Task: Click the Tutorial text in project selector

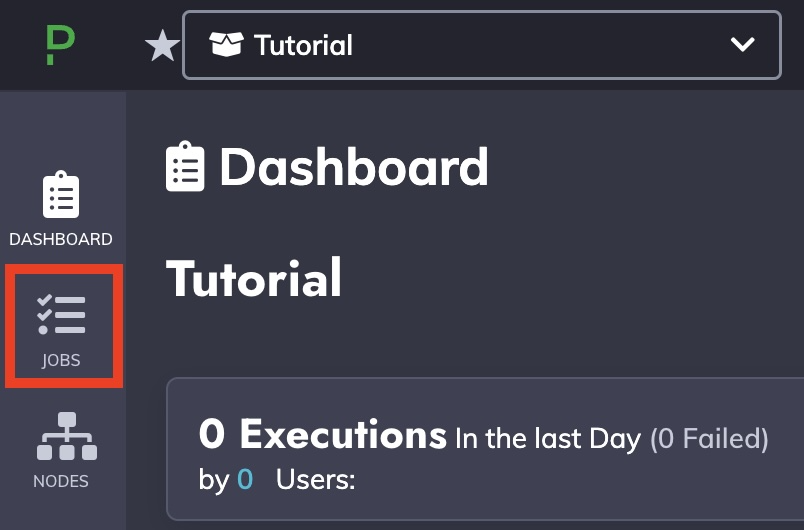Action: click(x=303, y=45)
